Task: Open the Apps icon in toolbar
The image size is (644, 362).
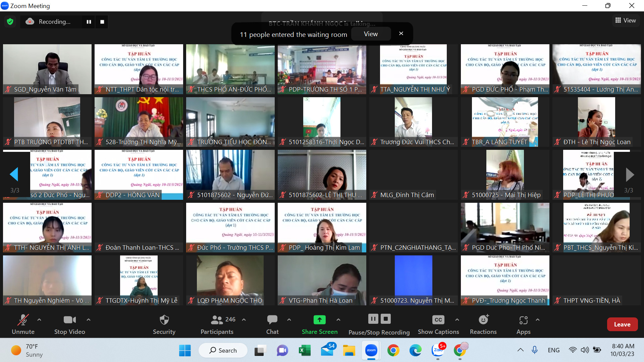Action: [523, 320]
